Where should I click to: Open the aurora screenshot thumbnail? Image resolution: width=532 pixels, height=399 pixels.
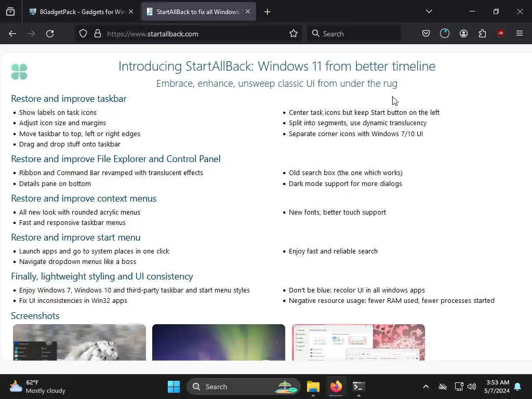(x=219, y=342)
